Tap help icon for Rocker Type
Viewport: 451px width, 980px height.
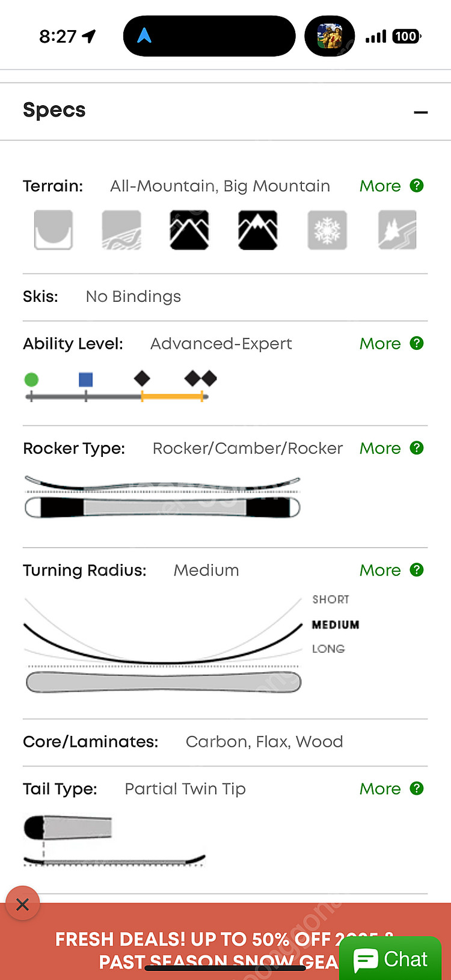[x=417, y=448]
